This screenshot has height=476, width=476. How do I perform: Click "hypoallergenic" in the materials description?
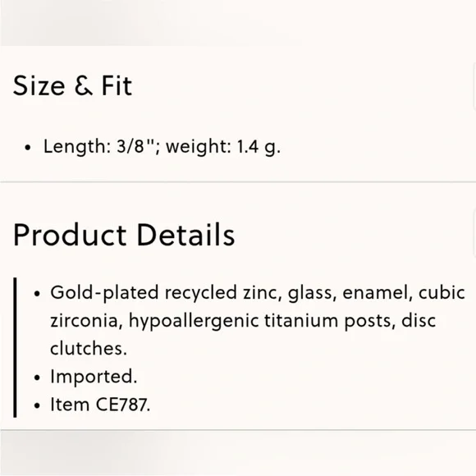pyautogui.click(x=194, y=321)
